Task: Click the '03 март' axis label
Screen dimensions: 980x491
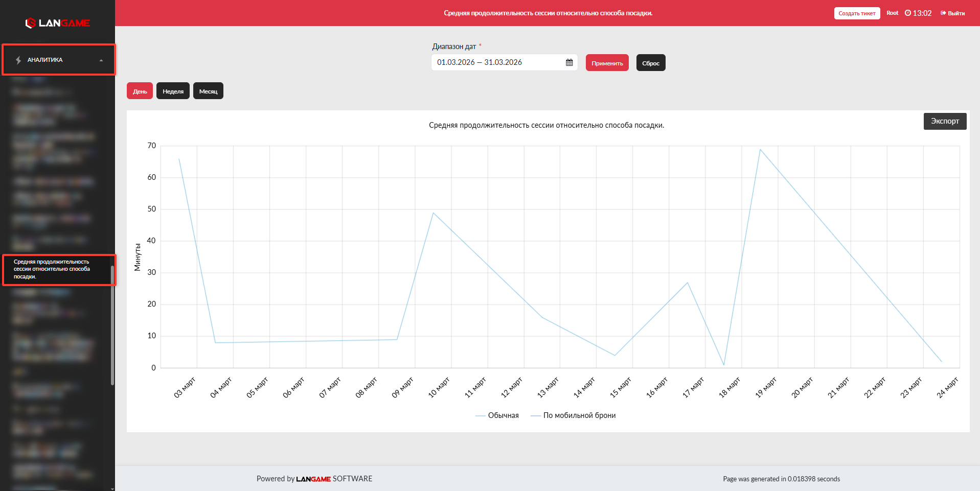Action: (185, 387)
